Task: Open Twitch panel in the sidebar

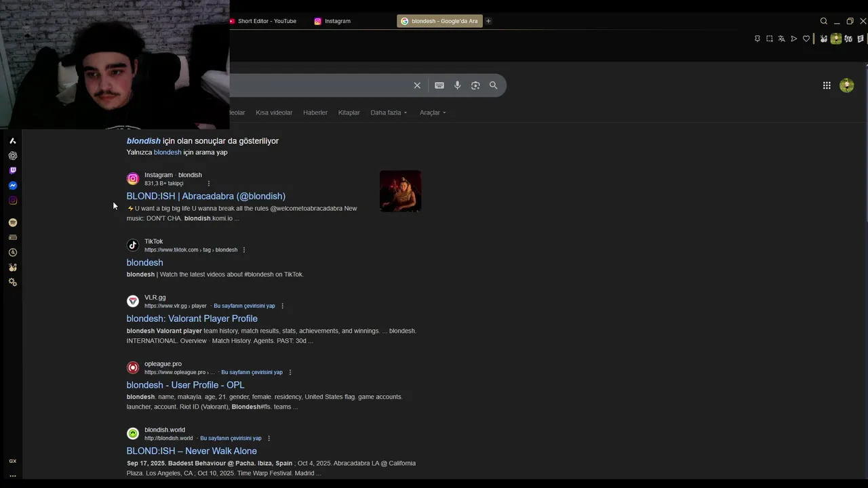Action: (x=12, y=171)
